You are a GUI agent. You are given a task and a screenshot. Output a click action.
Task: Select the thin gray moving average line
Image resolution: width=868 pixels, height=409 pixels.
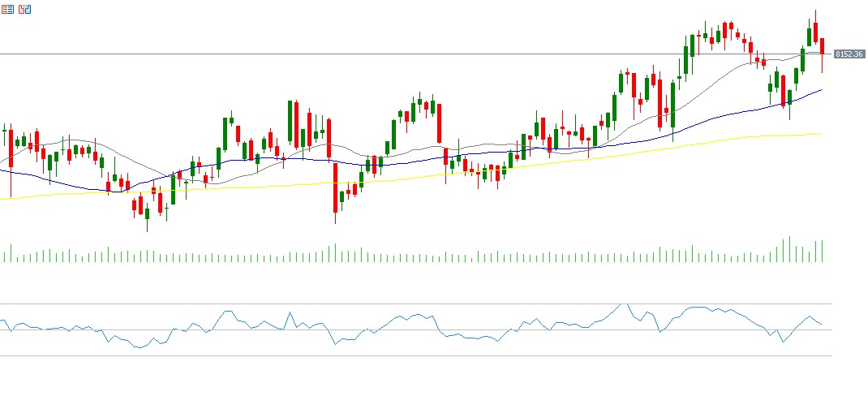click(x=714, y=77)
